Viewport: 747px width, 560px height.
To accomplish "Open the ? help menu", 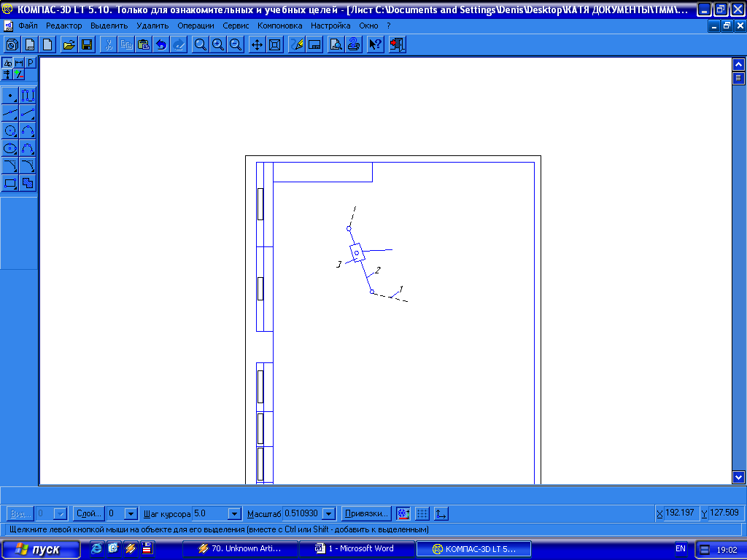I will [389, 26].
